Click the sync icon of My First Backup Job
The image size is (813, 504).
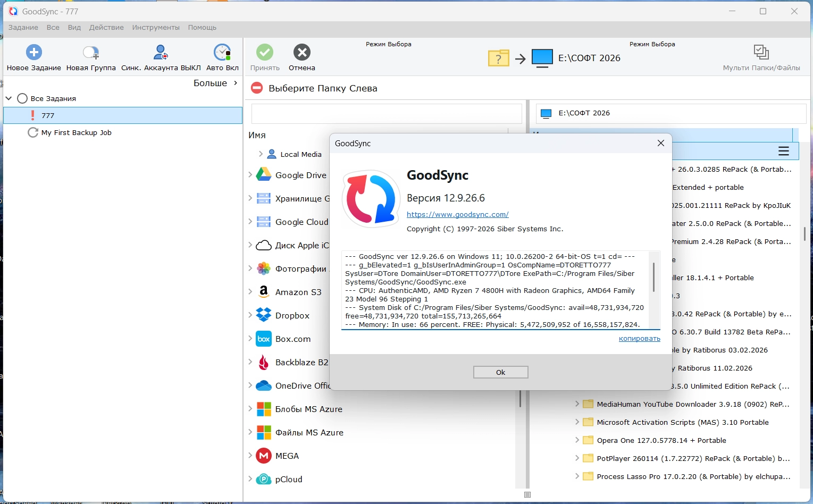(x=33, y=132)
